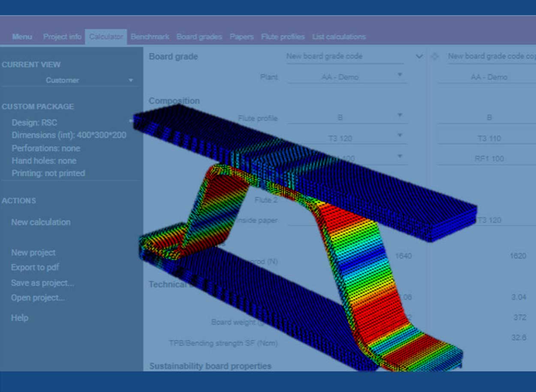
Task: Show the List calculations tab
Action: (339, 37)
